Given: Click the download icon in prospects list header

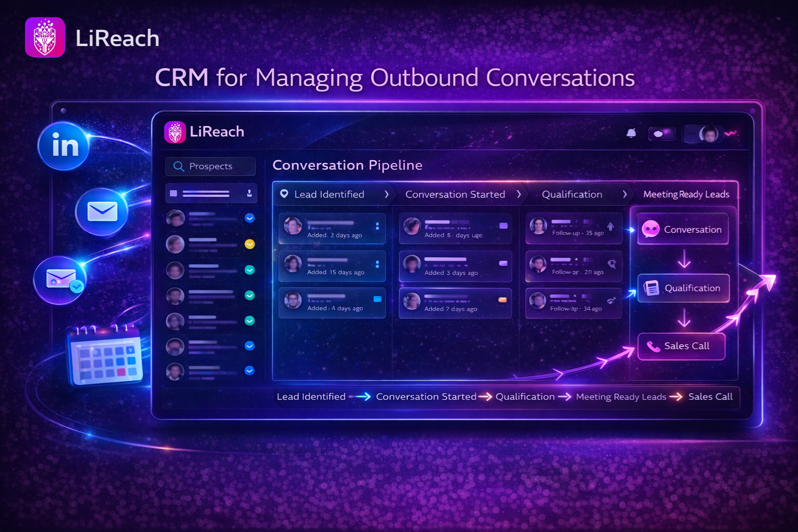Looking at the screenshot, I should (249, 194).
